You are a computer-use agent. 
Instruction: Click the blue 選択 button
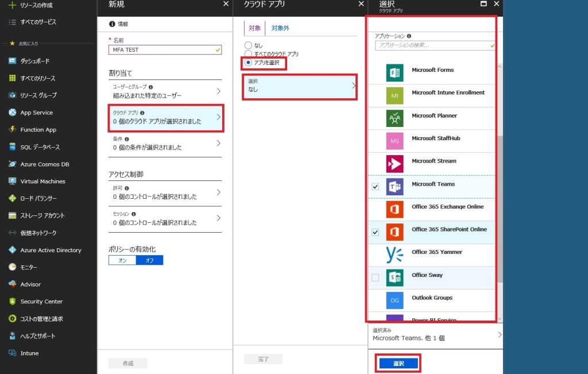[399, 363]
